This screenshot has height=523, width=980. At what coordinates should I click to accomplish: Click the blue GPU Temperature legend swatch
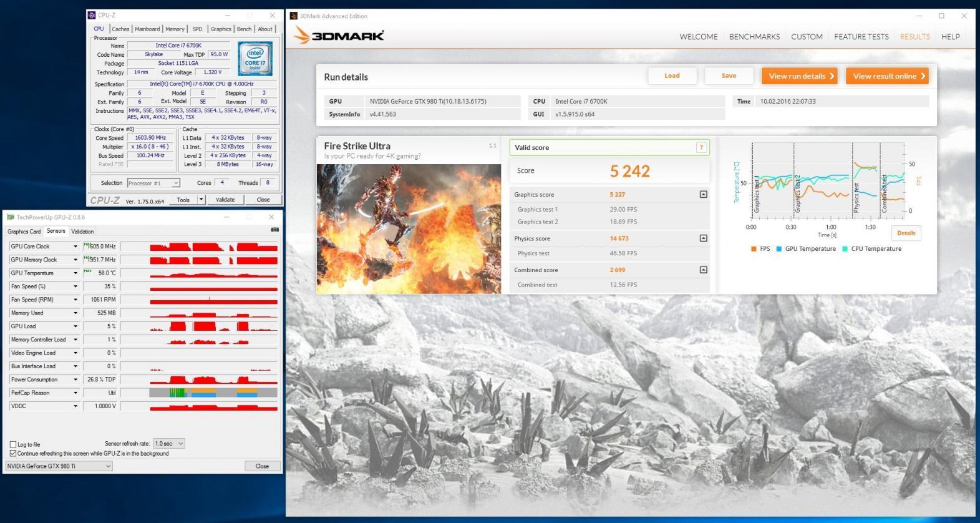click(x=779, y=249)
